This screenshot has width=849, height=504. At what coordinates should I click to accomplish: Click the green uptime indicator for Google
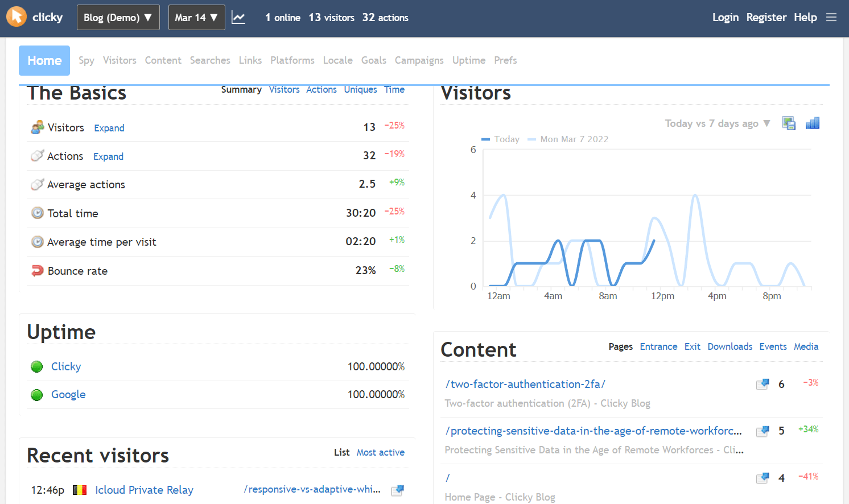pyautogui.click(x=36, y=394)
